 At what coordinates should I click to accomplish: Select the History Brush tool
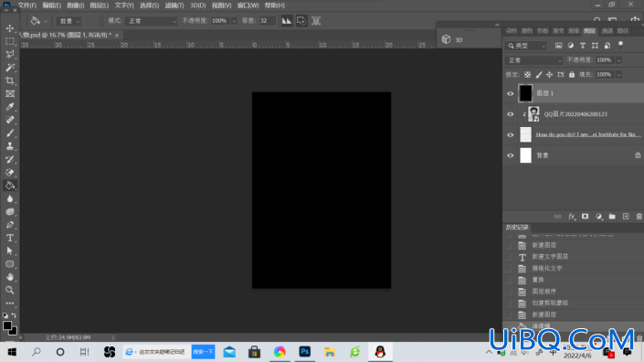10,159
